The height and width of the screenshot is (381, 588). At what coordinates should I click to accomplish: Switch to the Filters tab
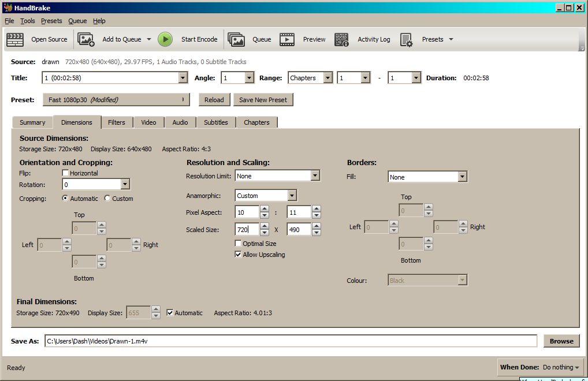coord(116,122)
